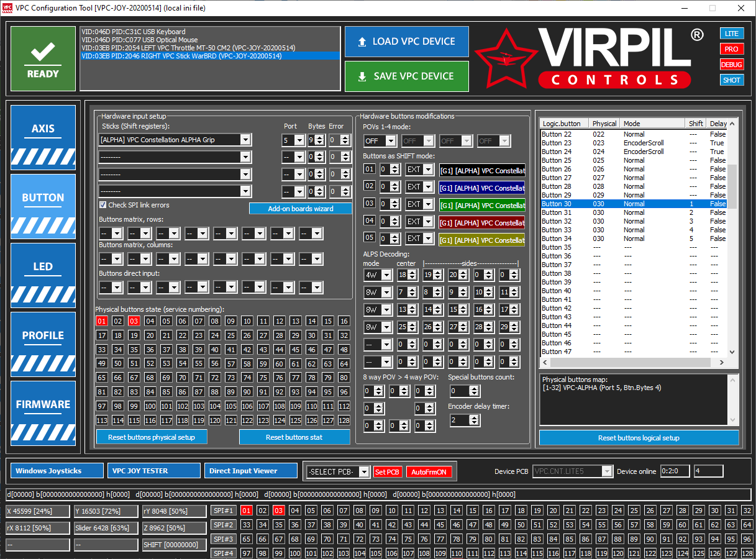
Task: Open the Port dropdown showing 5
Action: coord(292,140)
